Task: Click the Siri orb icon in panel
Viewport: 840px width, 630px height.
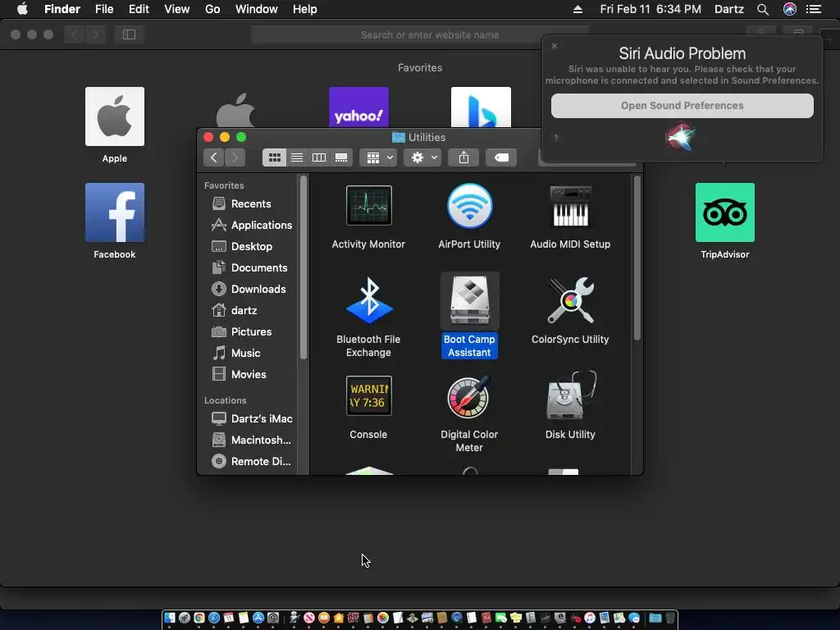Action: (680, 137)
